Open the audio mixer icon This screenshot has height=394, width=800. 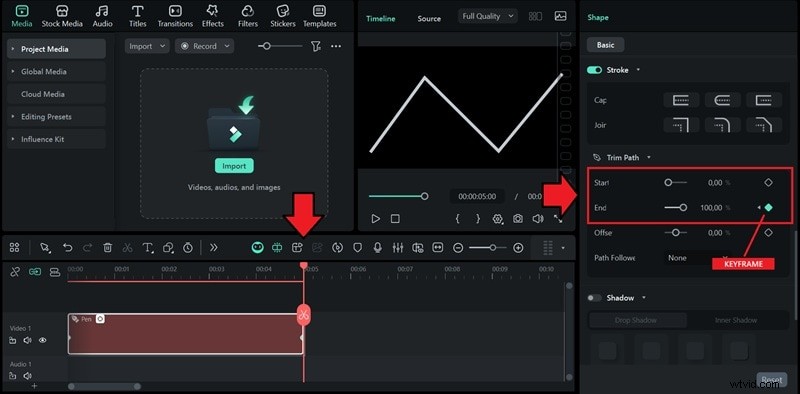click(x=398, y=248)
